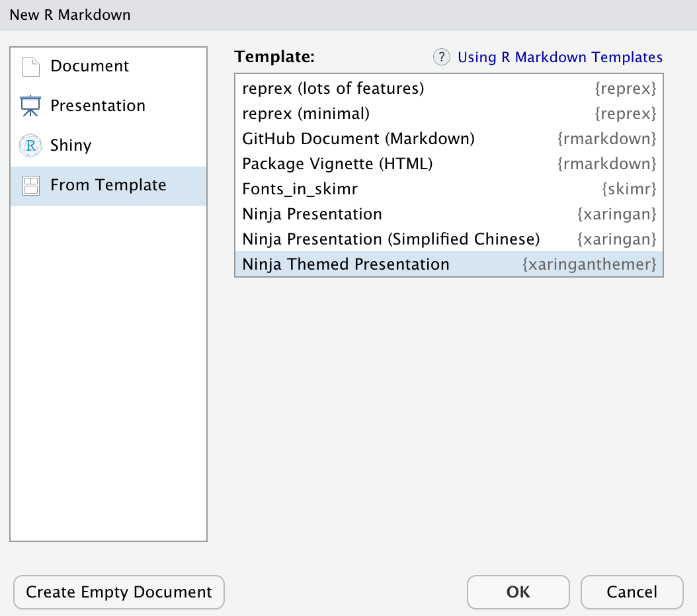This screenshot has height=616, width=697.
Task: Click the {skimr} package label
Action: click(629, 189)
